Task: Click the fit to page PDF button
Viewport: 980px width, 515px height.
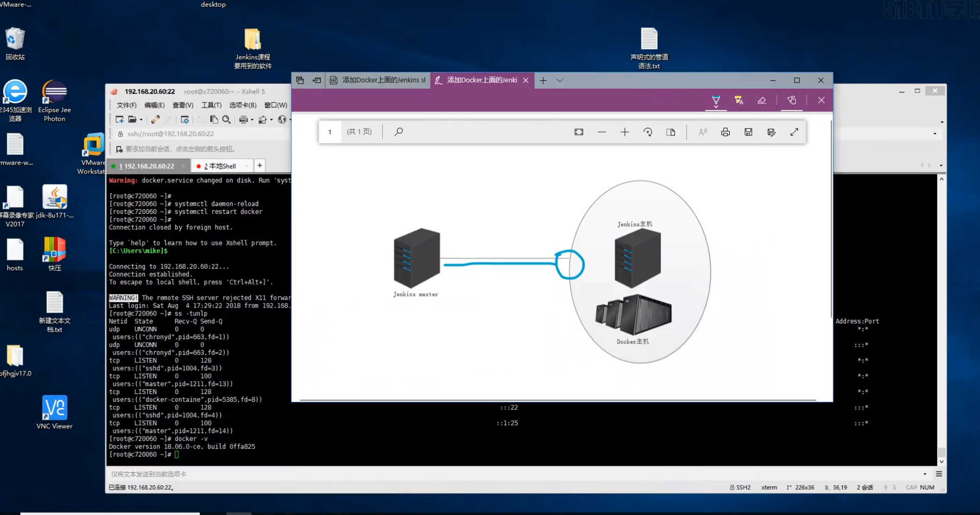Action: [x=579, y=132]
